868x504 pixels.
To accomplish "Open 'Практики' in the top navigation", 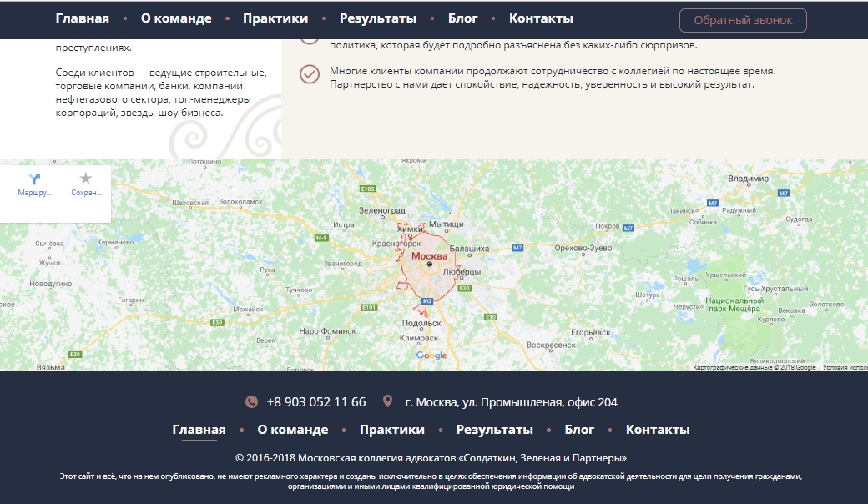I will (275, 18).
